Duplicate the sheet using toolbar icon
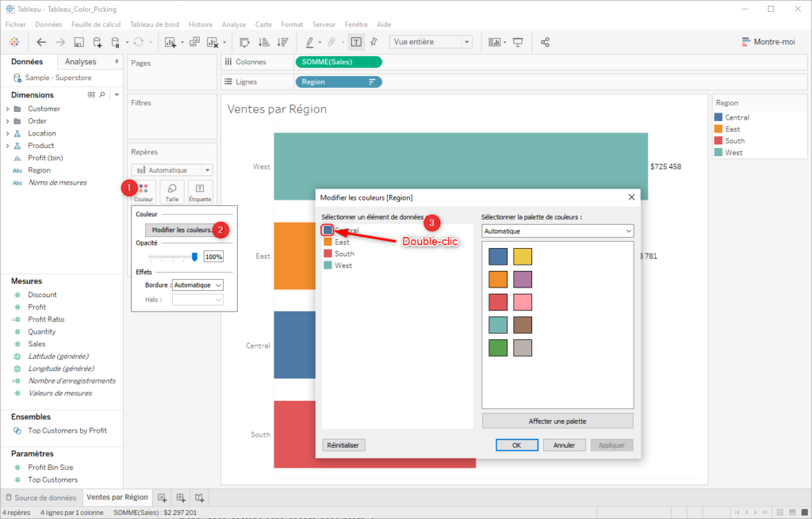 pos(195,43)
